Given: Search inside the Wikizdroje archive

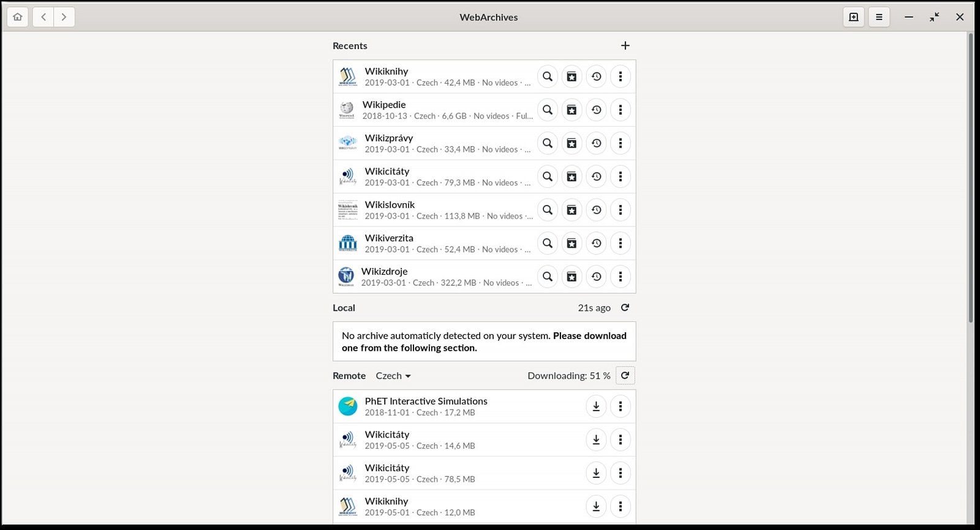Looking at the screenshot, I should tap(548, 277).
